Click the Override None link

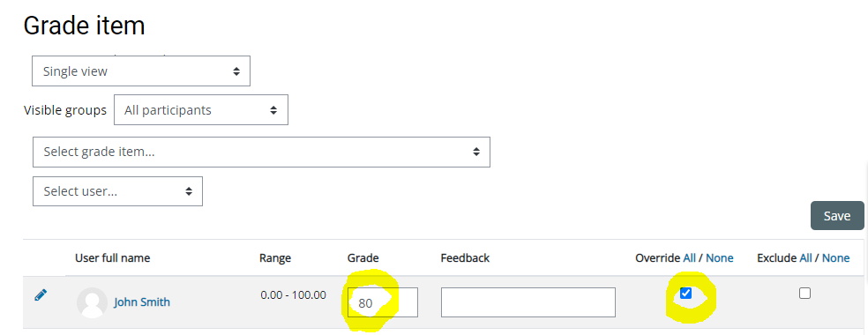coord(720,257)
